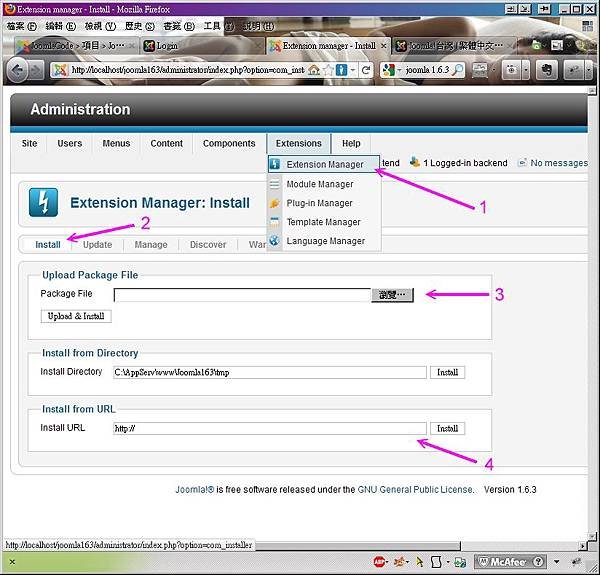Open the dropdown arrow right of McAfee
The height and width of the screenshot is (575, 600).
point(556,562)
